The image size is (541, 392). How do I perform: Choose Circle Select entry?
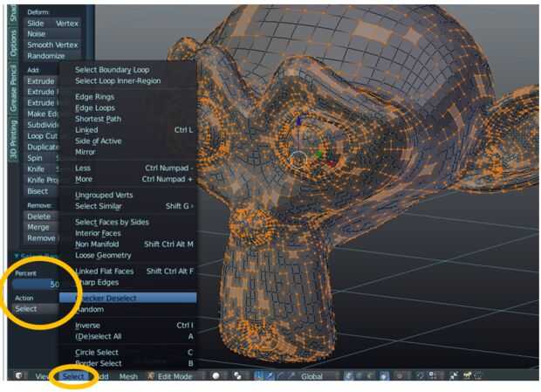127,353
